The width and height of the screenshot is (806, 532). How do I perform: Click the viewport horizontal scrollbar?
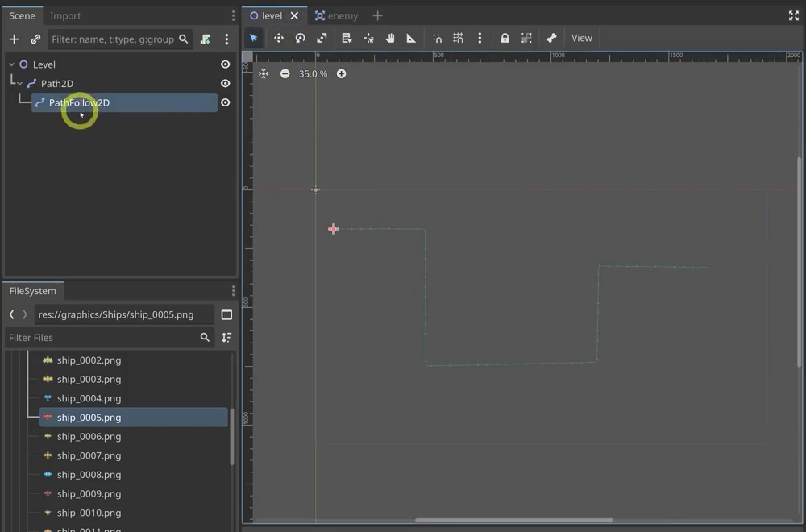(513, 520)
